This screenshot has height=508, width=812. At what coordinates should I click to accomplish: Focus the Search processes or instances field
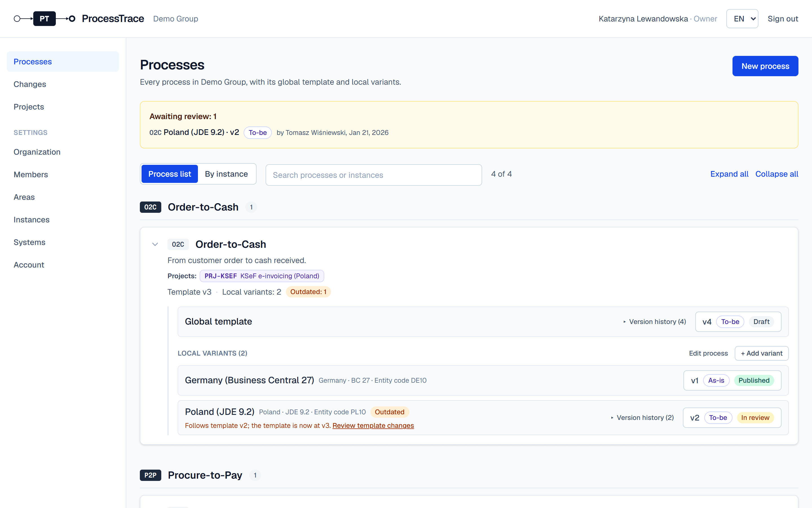point(374,175)
